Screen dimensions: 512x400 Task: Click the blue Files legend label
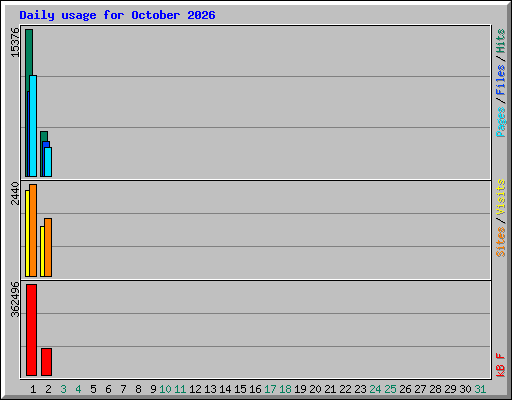tap(501, 80)
